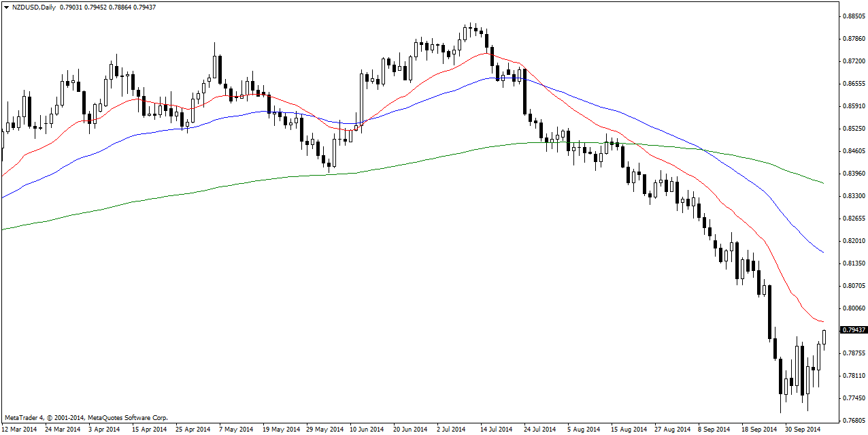This screenshot has height=435, width=868.
Task: Click the 0.82010 price level label
Action: click(x=854, y=240)
